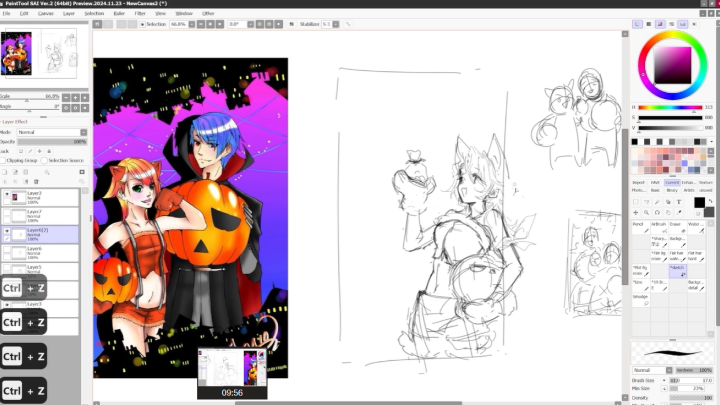The height and width of the screenshot is (405, 720).
Task: Select the Smudge tool
Action: click(640, 300)
